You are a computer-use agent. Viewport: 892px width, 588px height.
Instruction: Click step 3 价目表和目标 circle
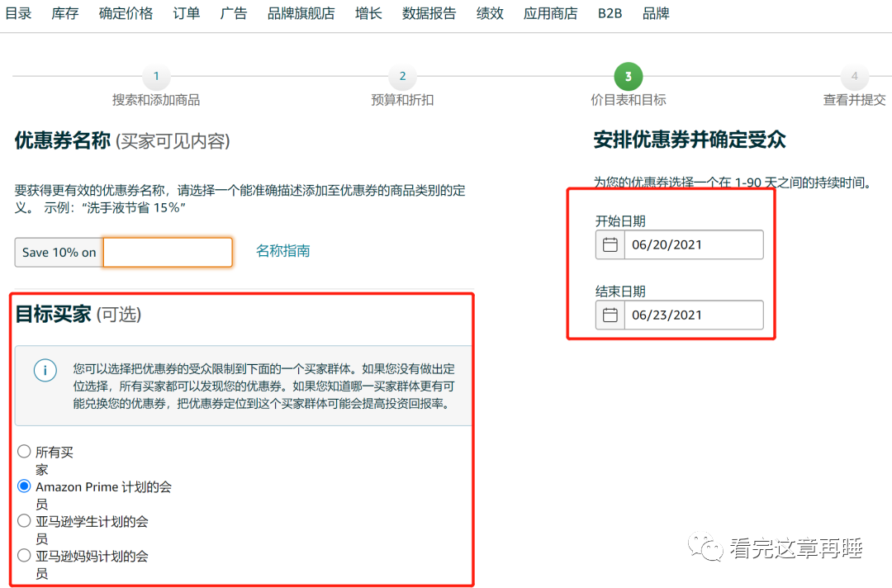(x=628, y=76)
